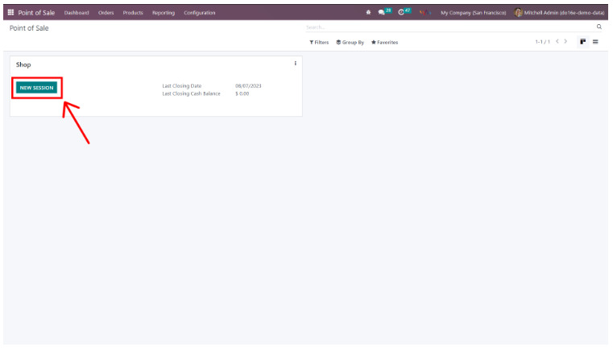The image size is (613, 364).
Task: Go to next page arrow
Action: point(565,42)
